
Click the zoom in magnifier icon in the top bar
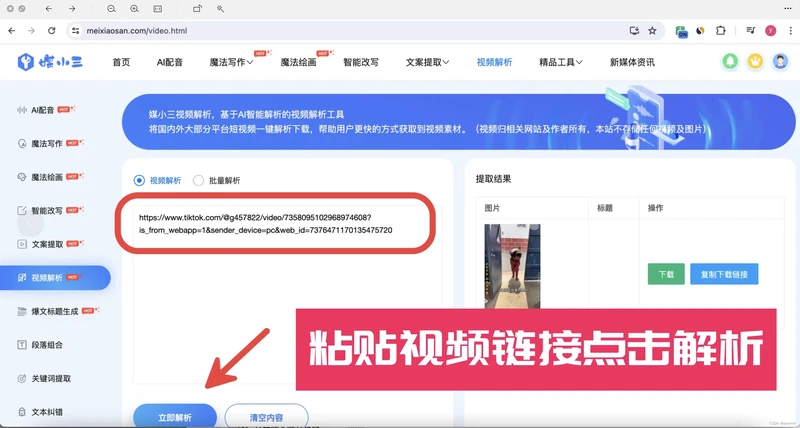point(134,8)
